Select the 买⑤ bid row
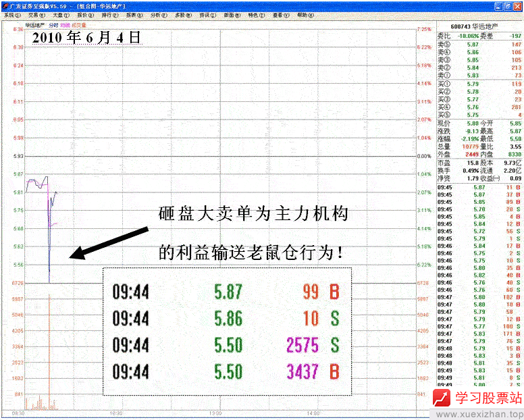 [479, 115]
